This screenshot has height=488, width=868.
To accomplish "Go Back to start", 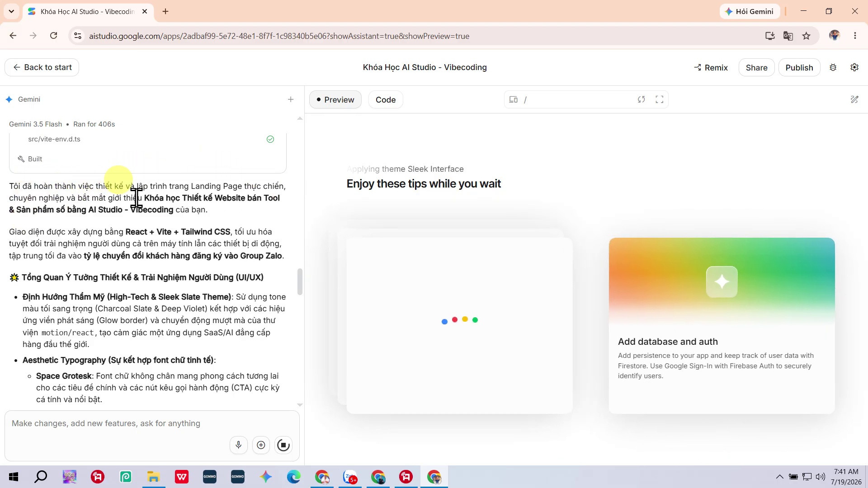I will tap(42, 67).
